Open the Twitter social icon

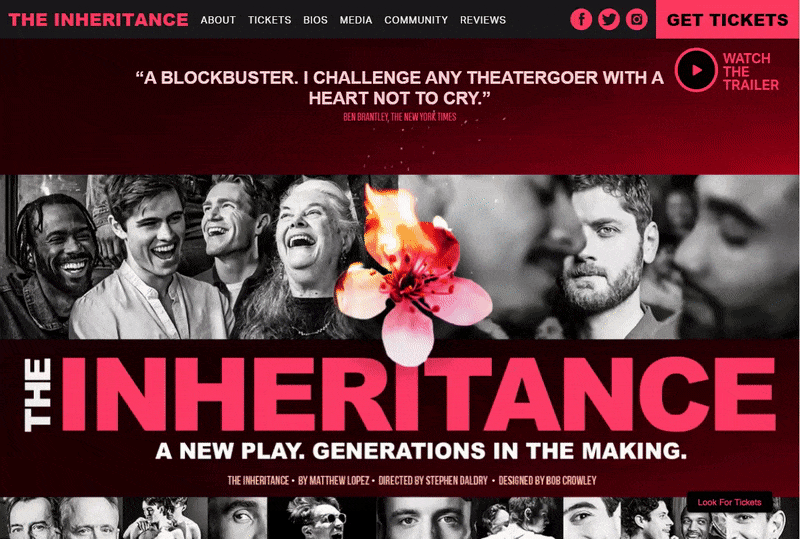point(609,19)
